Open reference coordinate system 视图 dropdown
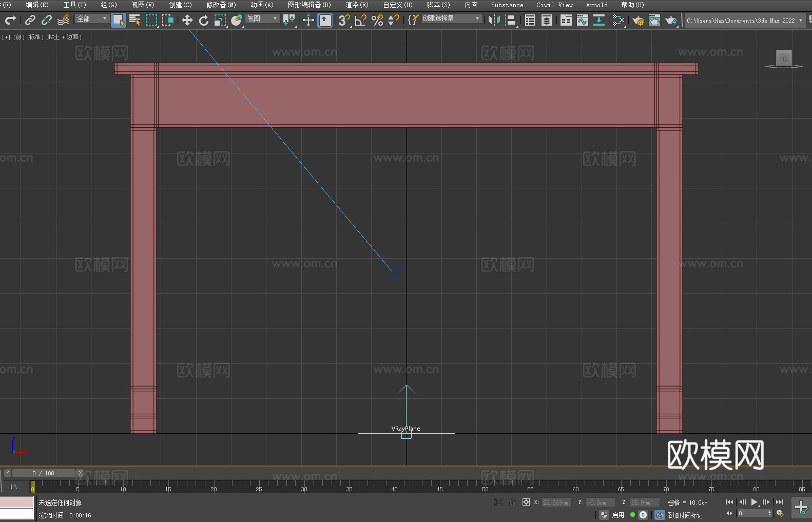Image resolution: width=812 pixels, height=522 pixels. click(x=262, y=18)
